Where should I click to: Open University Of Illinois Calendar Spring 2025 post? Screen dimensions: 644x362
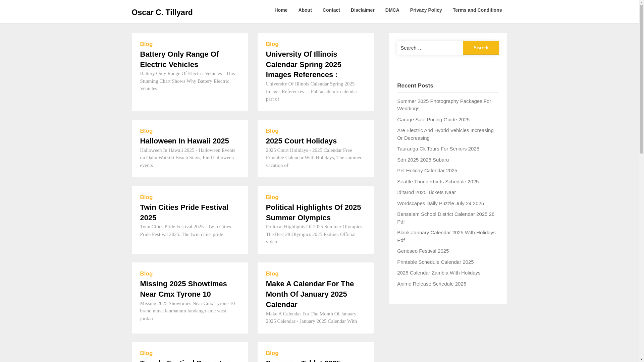pyautogui.click(x=304, y=64)
